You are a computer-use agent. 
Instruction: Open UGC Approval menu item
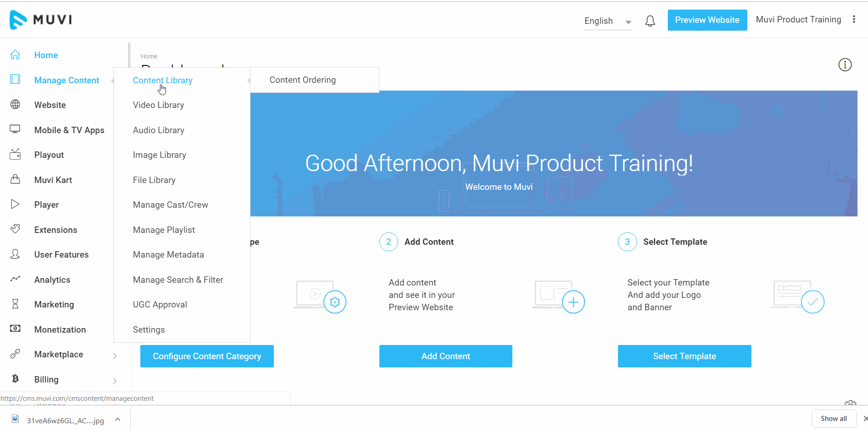160,304
